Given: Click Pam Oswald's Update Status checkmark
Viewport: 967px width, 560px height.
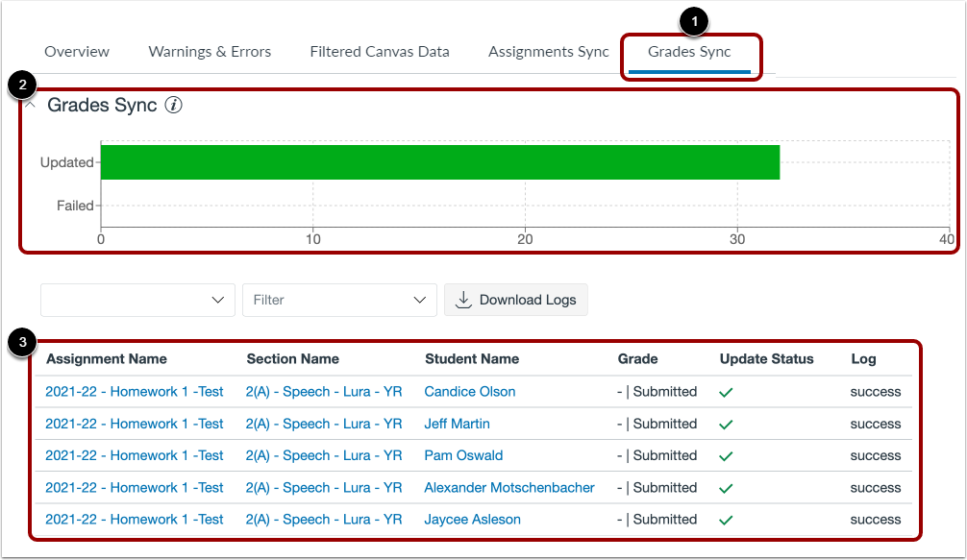Looking at the screenshot, I should 727,455.
